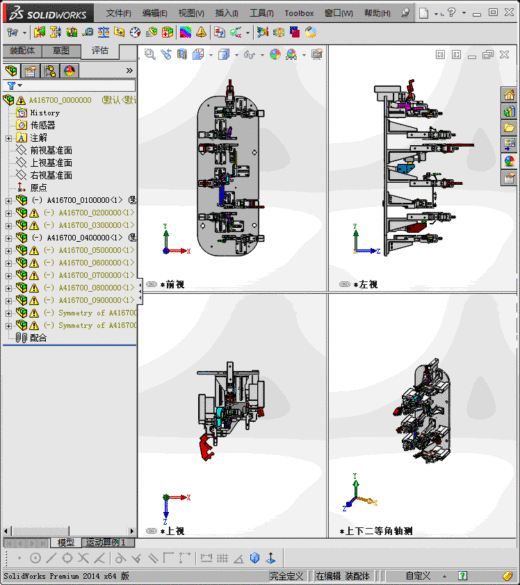Click the Section Properties icon
Image resolution: width=520 pixels, height=585 pixels.
click(x=119, y=32)
